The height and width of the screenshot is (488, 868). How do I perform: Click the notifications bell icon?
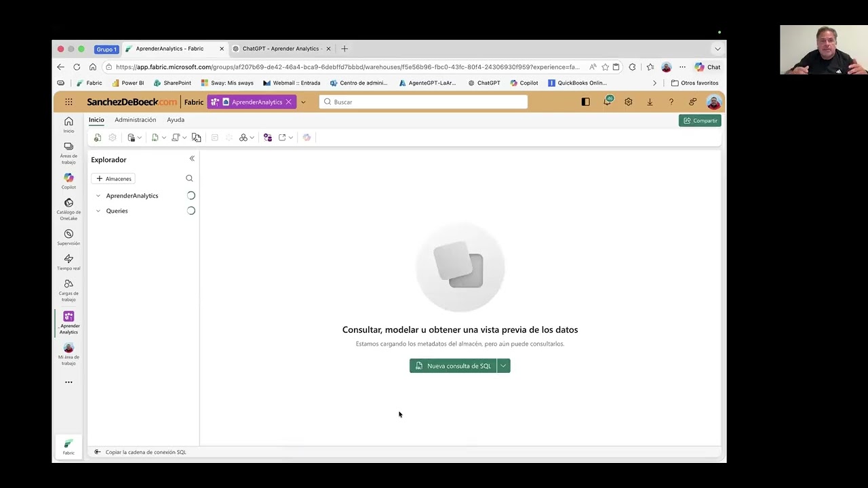click(608, 102)
